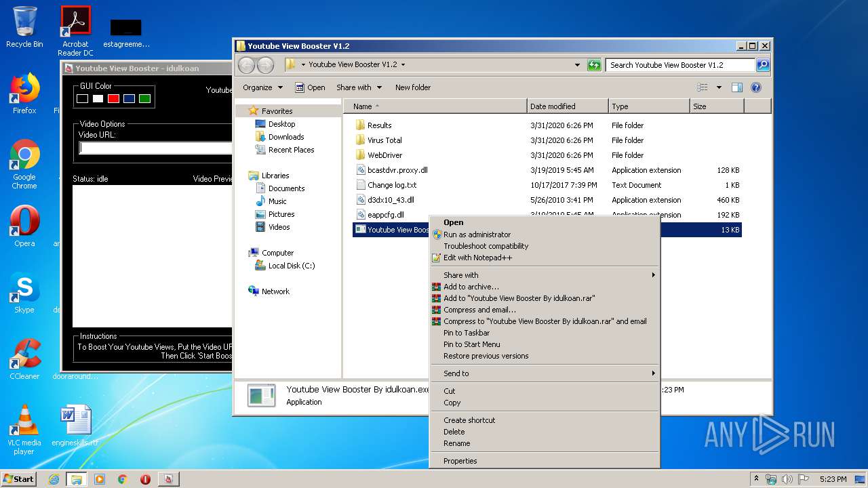Open the Recycle Bin desktop icon

coord(24,27)
